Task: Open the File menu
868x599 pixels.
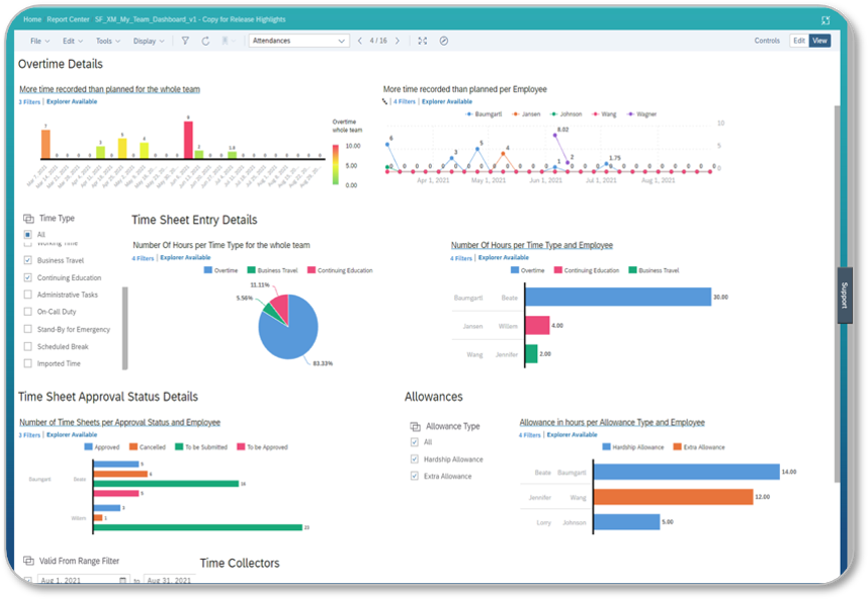Action: [x=40, y=40]
